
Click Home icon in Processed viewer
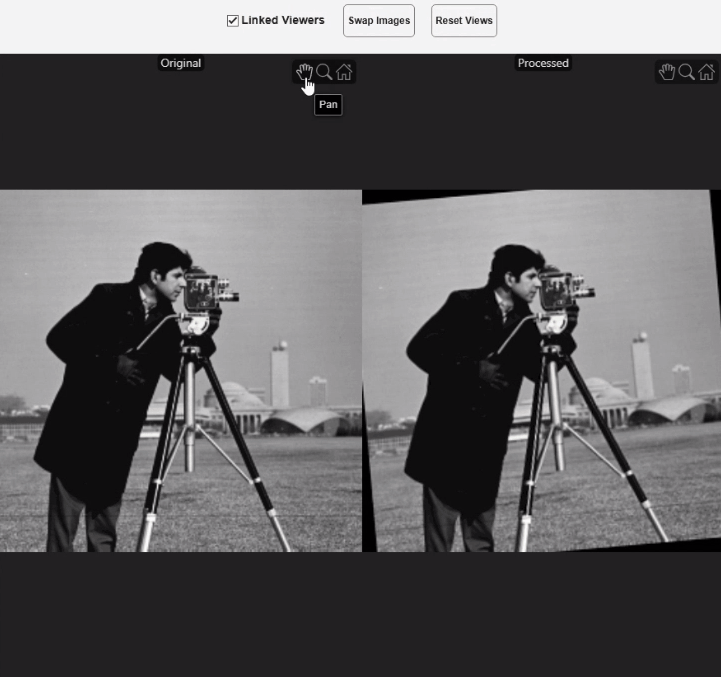coord(707,72)
